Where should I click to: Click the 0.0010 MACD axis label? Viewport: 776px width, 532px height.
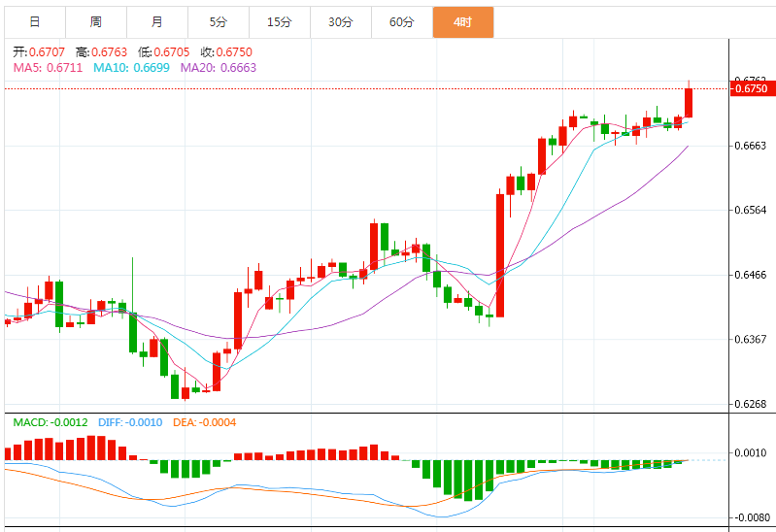point(752,452)
